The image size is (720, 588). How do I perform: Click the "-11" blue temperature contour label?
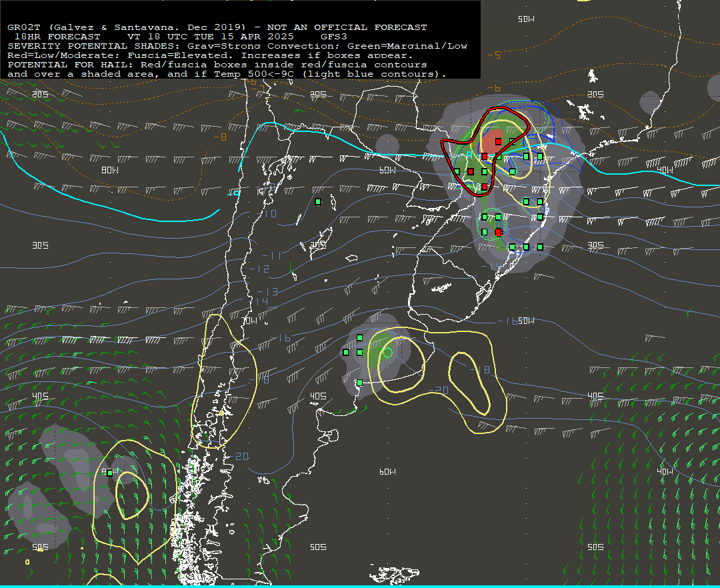coord(271,256)
